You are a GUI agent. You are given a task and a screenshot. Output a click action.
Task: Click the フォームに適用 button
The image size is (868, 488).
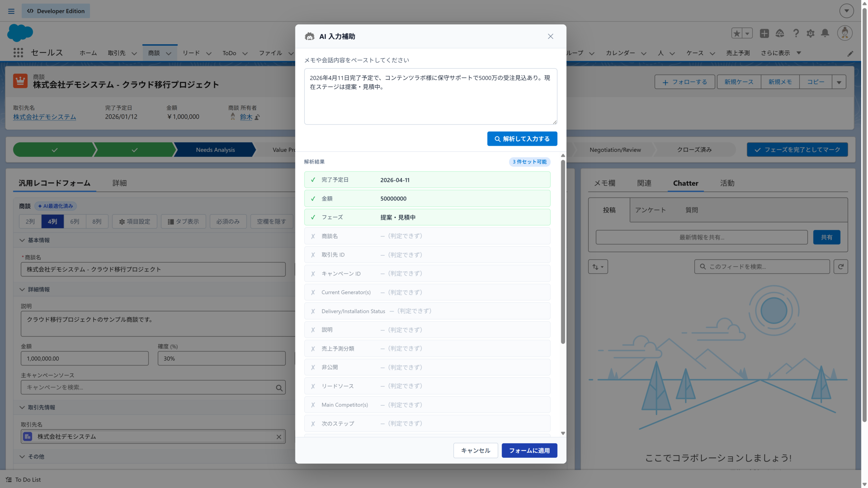coord(529,450)
